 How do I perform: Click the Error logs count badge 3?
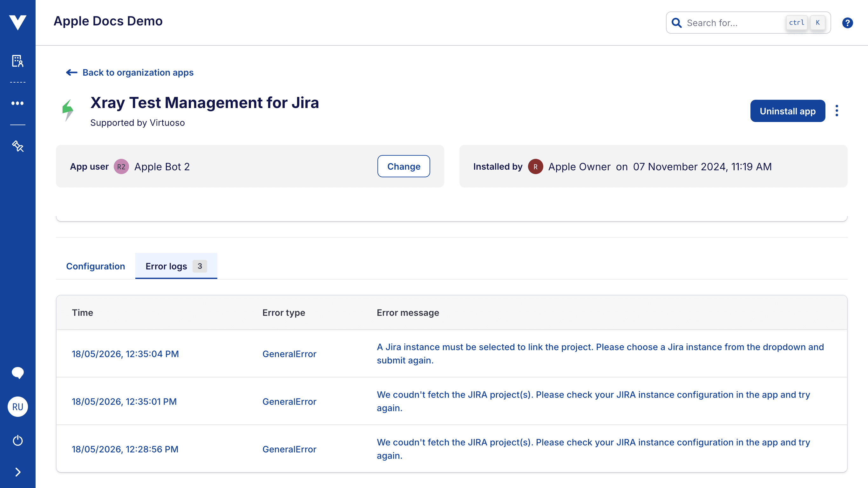(200, 266)
